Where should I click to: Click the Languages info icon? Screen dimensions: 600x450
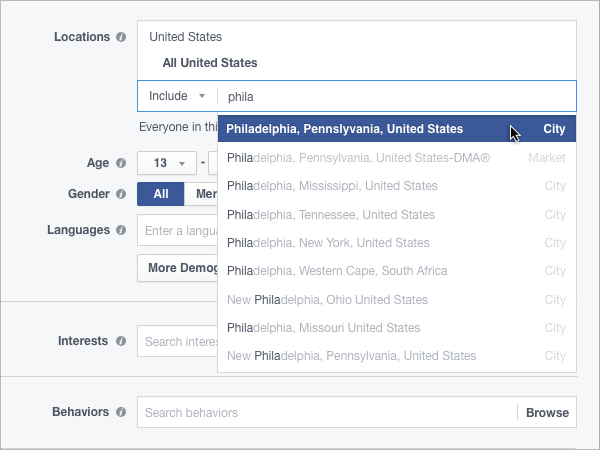click(121, 230)
